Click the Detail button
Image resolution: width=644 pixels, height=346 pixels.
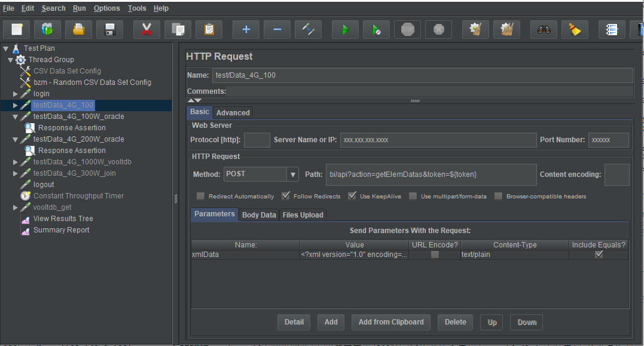(294, 322)
